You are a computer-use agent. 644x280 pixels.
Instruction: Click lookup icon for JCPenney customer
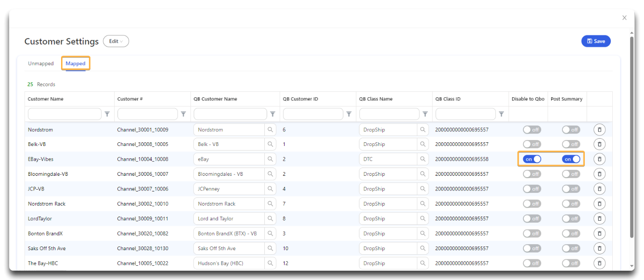point(270,189)
